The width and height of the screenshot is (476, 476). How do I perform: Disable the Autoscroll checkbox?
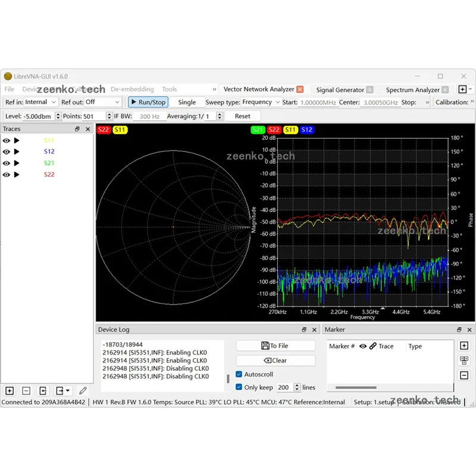[239, 374]
